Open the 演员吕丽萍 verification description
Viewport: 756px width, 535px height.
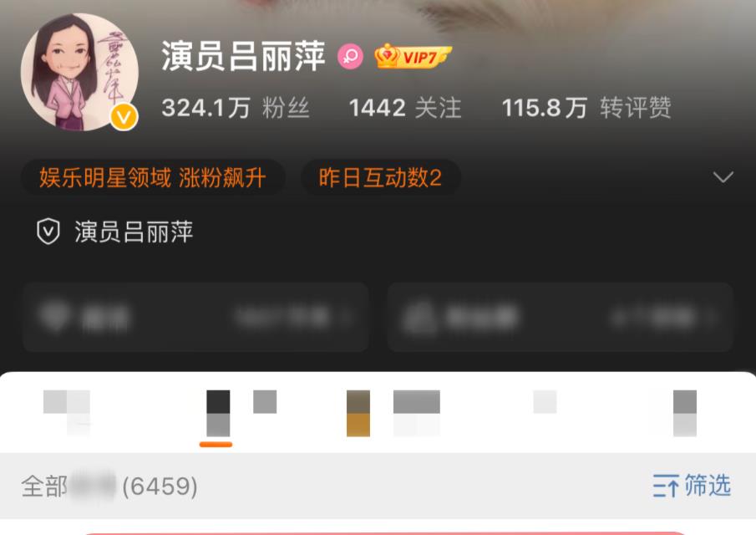coord(134,232)
